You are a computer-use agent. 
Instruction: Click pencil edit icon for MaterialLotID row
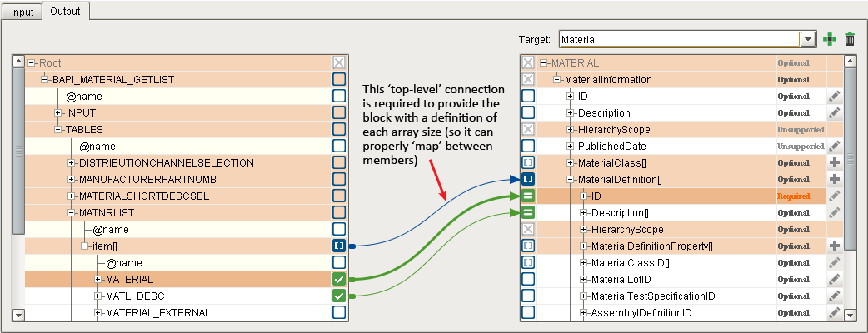(x=835, y=280)
